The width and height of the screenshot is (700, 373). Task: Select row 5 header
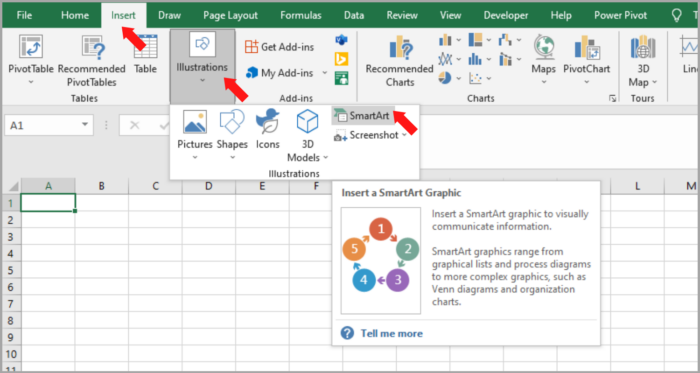tap(12, 270)
